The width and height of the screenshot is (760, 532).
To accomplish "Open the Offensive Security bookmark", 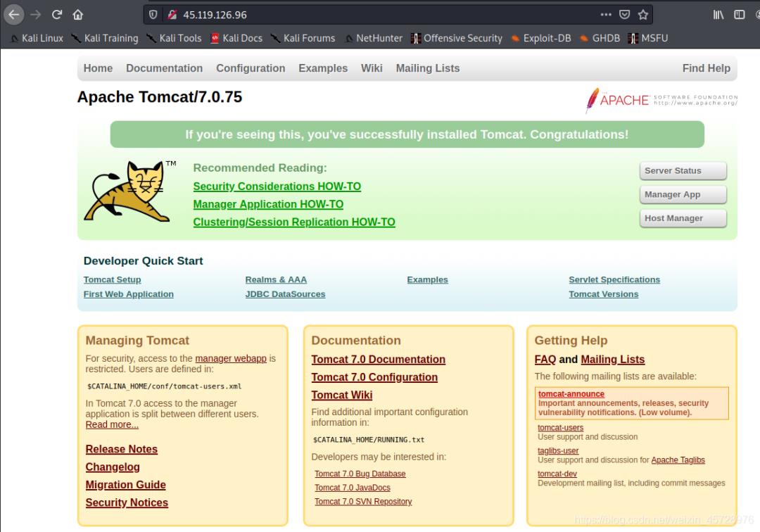I will [457, 38].
